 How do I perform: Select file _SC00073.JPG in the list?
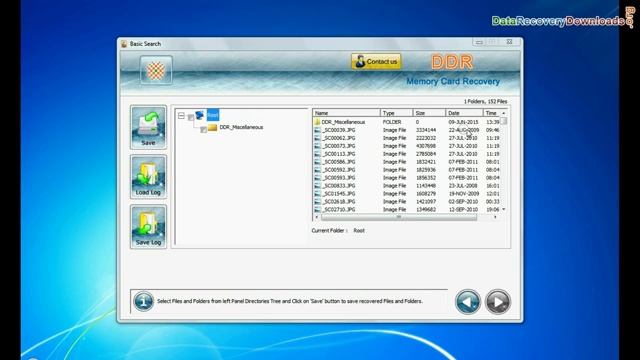[338, 146]
